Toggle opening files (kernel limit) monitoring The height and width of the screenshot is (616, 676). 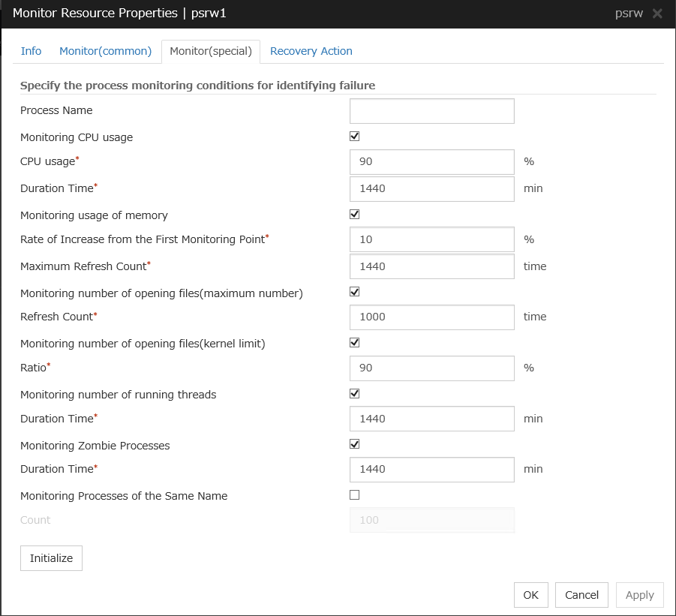pos(355,343)
